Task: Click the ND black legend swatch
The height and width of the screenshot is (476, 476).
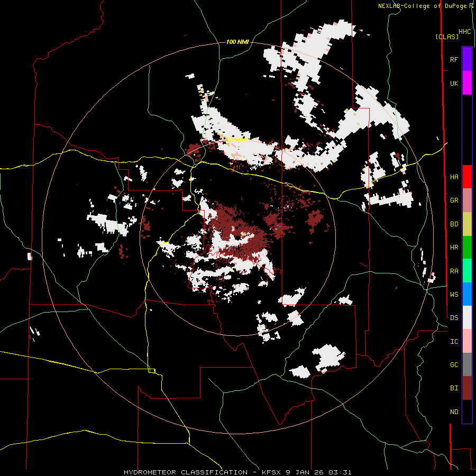Action: click(467, 411)
